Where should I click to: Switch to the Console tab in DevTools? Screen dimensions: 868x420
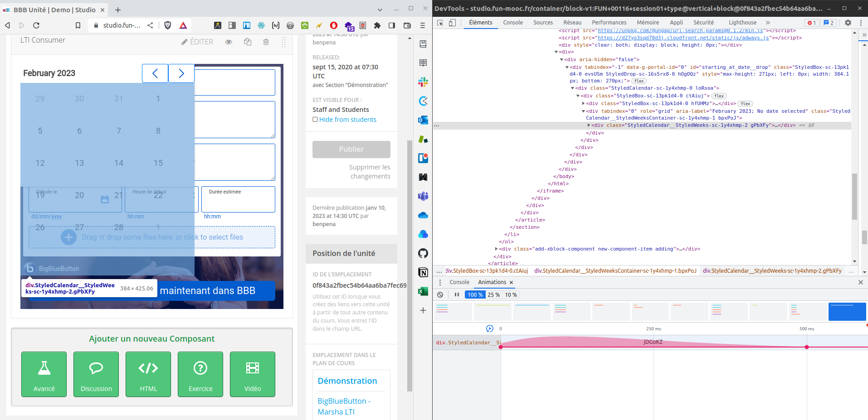click(513, 22)
